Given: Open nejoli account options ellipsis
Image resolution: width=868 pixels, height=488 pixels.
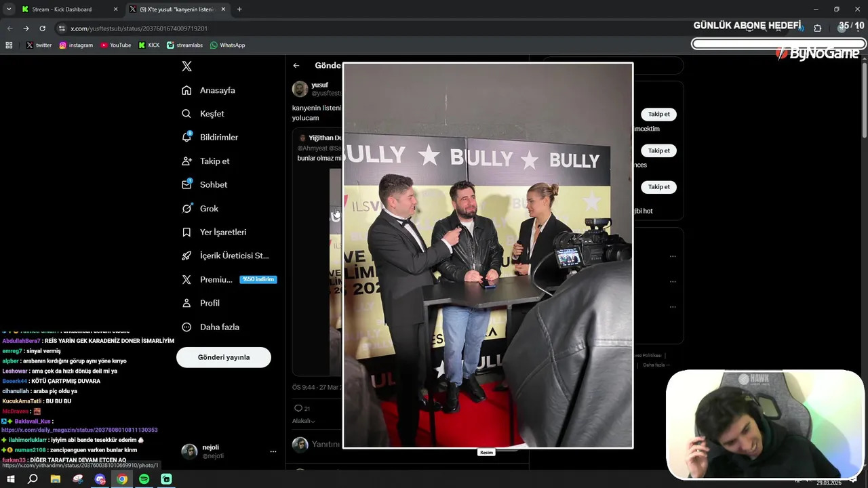Looking at the screenshot, I should [x=273, y=451].
